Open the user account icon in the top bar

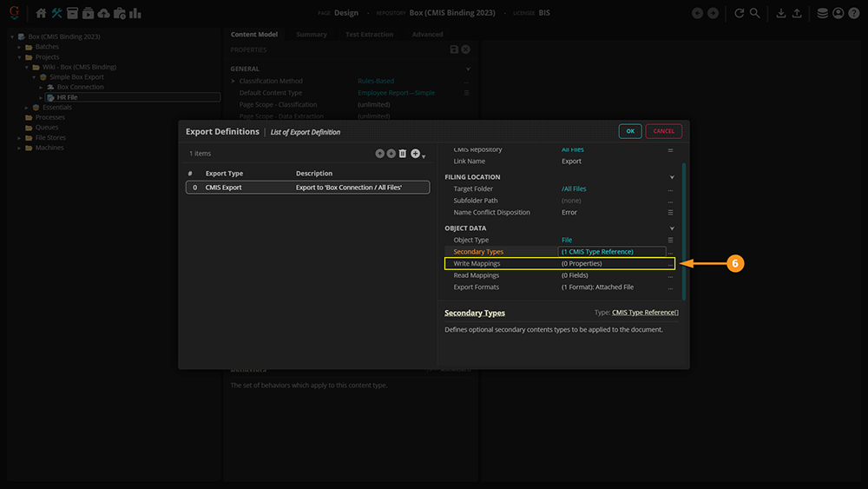tap(838, 13)
